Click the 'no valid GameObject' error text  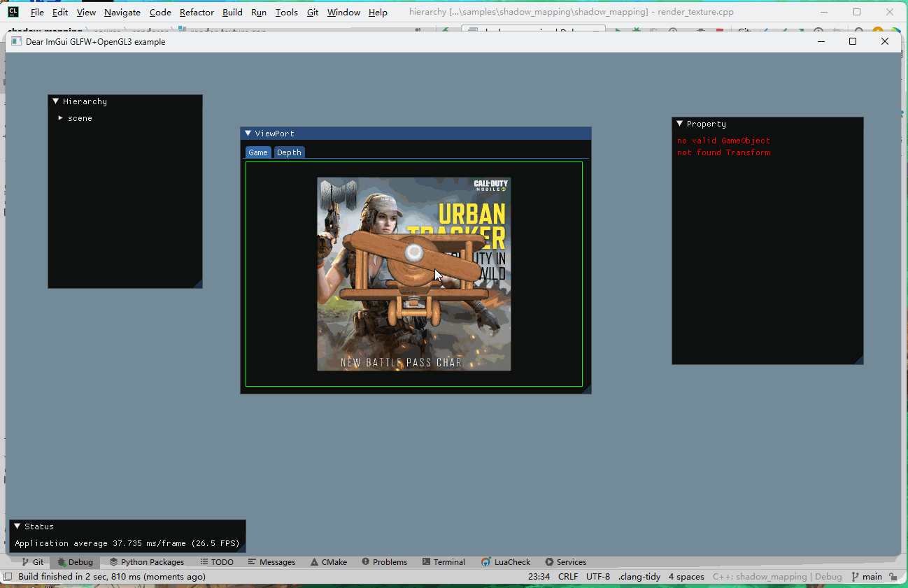[723, 141]
